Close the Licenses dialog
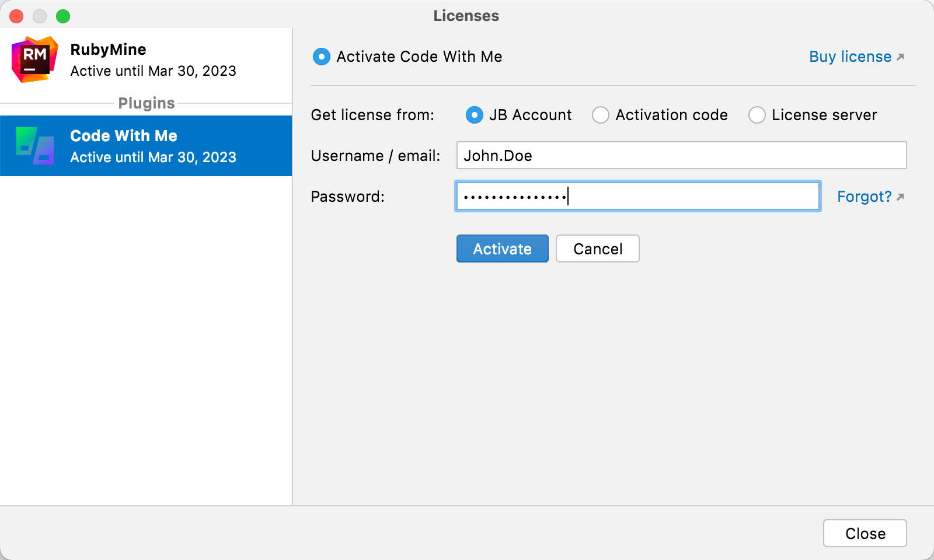The height and width of the screenshot is (560, 934). point(865,533)
